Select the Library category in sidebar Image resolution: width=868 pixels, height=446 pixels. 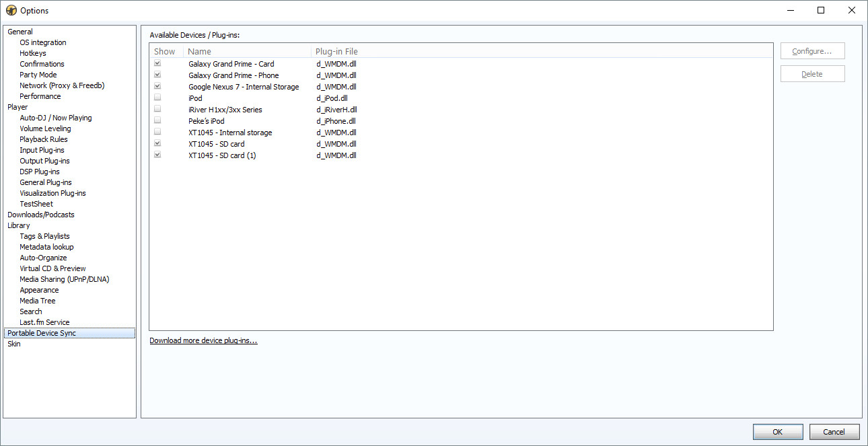tap(19, 225)
